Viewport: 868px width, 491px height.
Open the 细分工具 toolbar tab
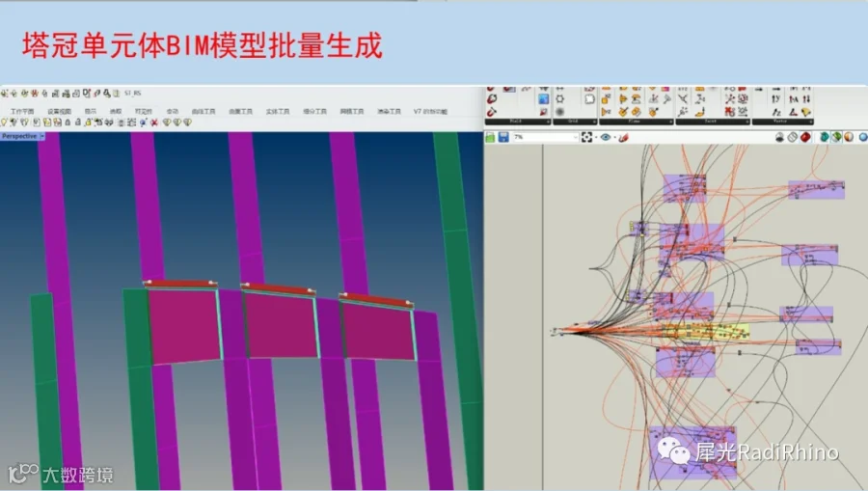tap(314, 111)
